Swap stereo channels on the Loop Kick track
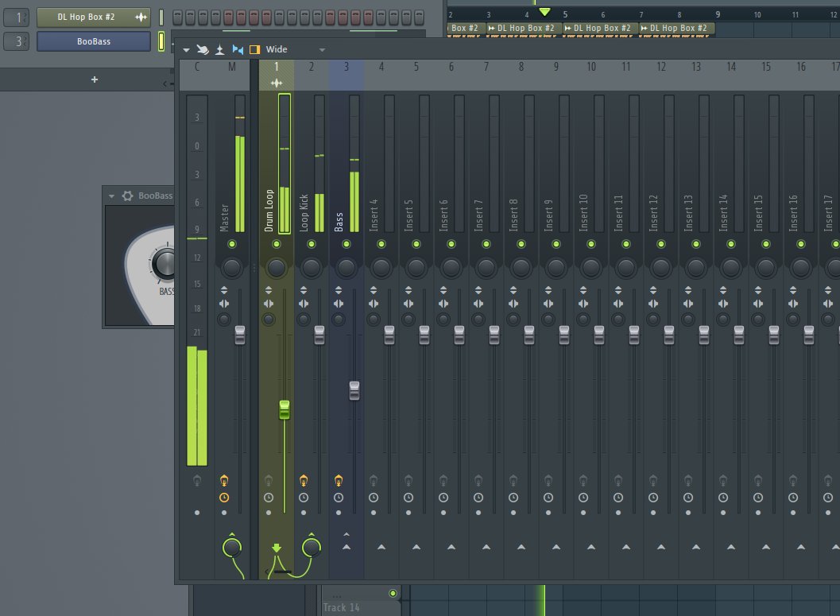This screenshot has height=616, width=840. point(304,304)
